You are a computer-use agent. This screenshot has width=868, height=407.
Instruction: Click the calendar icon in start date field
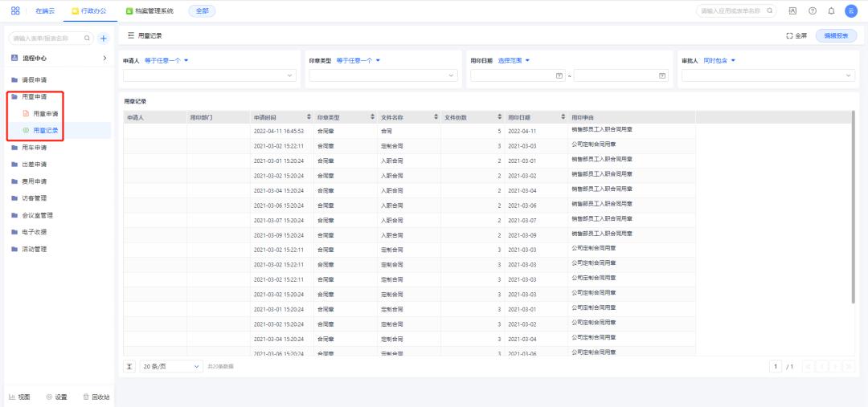click(559, 75)
